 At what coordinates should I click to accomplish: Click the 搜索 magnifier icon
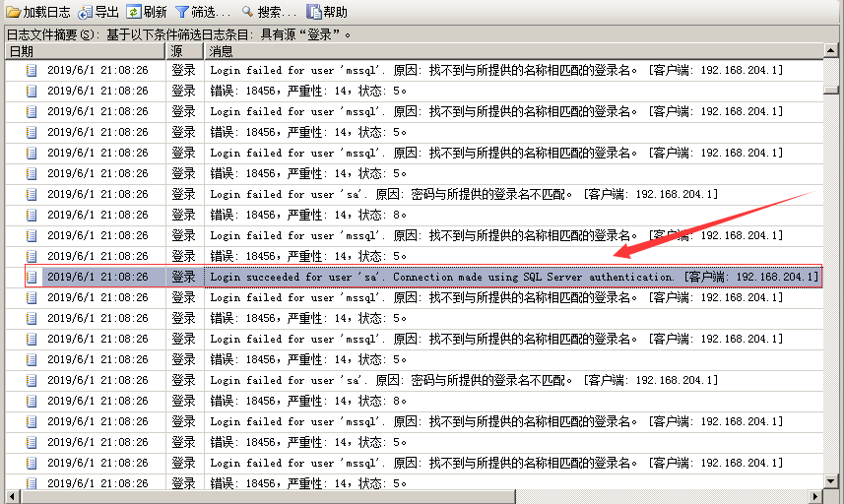coord(247,13)
